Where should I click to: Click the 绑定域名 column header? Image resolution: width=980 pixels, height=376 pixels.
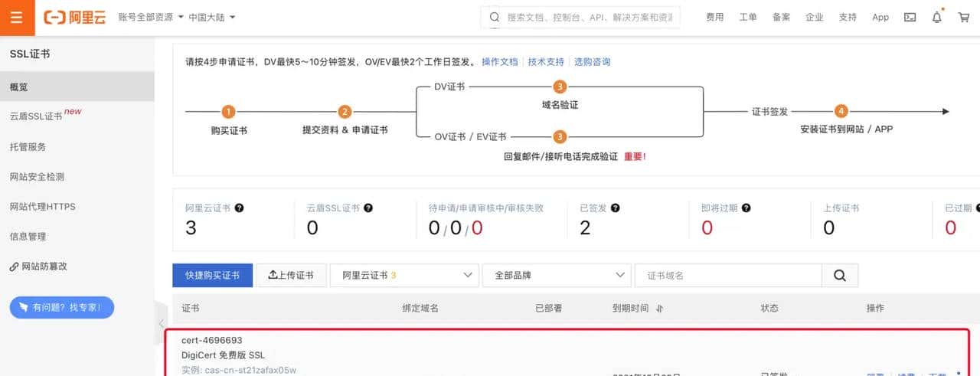click(420, 308)
